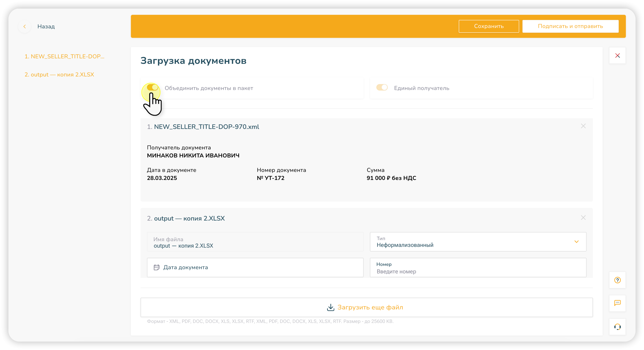This screenshot has width=644, height=350.
Task: Open the headset support icon
Action: 617,327
